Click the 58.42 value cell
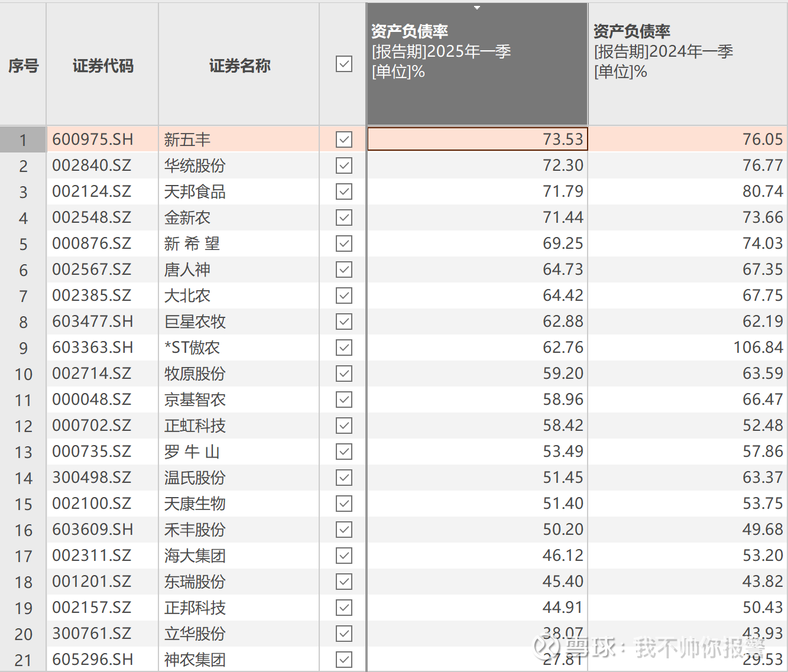Viewport: 788px width, 672px height. pos(478,426)
